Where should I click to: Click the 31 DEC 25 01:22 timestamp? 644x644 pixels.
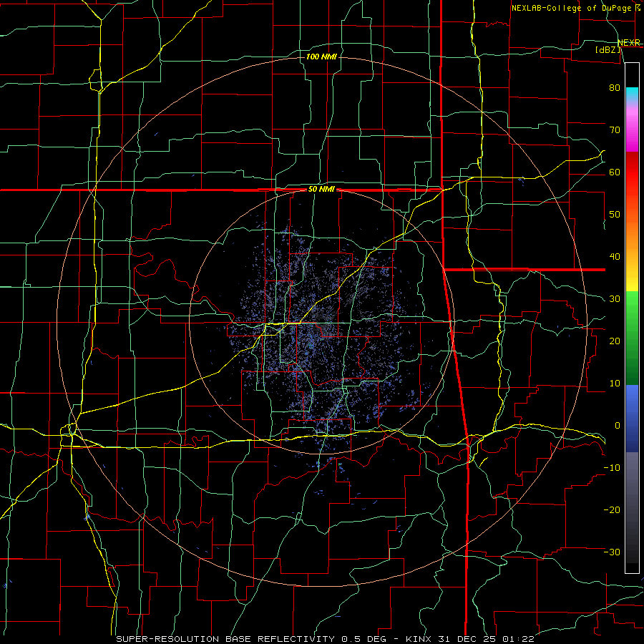[x=487, y=639]
